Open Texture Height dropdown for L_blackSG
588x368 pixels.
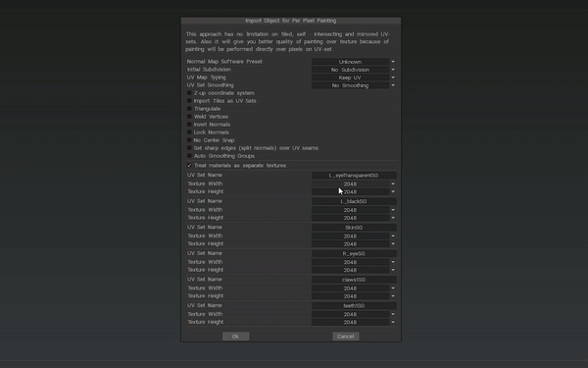(x=354, y=218)
